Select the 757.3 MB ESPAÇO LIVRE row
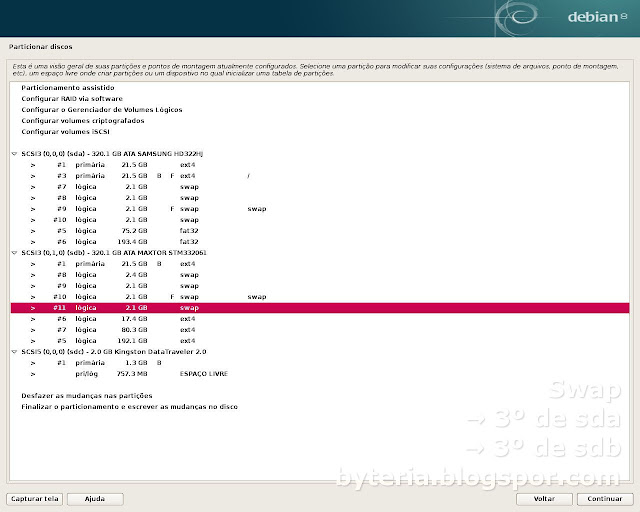 [x=150, y=374]
